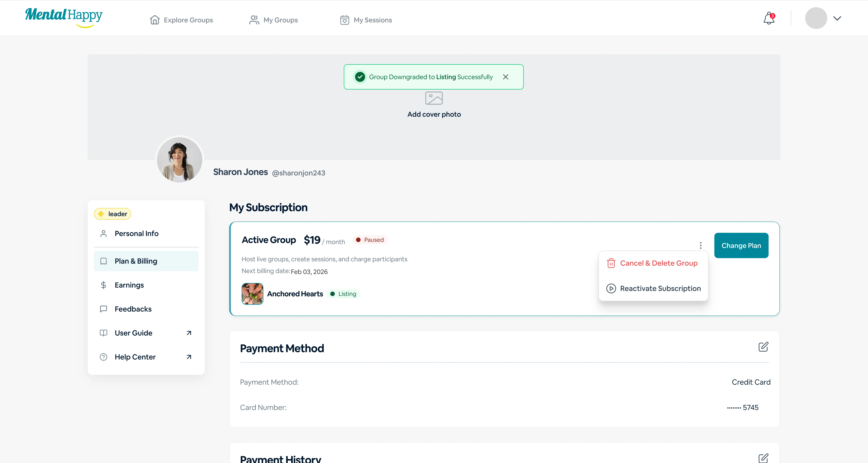Click the Help Center external arrow icon
The width and height of the screenshot is (868, 463).
[189, 357]
